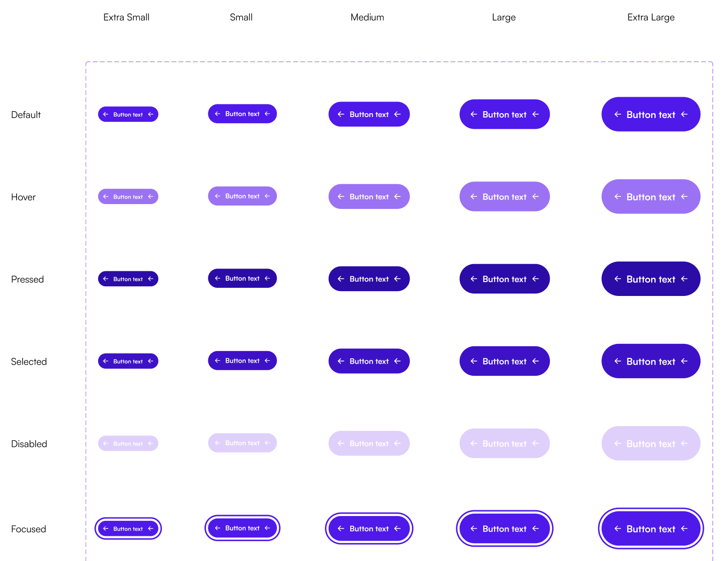728x561 pixels.
Task: Click leading arrow icon in Medium Disabled button
Action: (x=341, y=443)
